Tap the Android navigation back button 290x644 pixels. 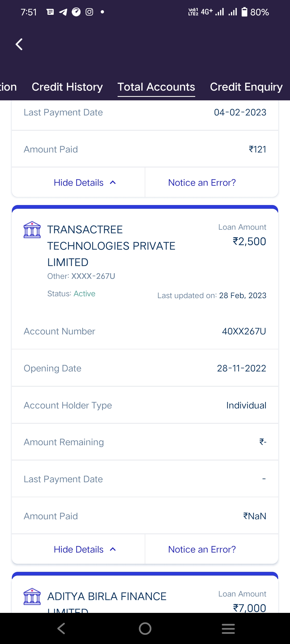pos(61,628)
